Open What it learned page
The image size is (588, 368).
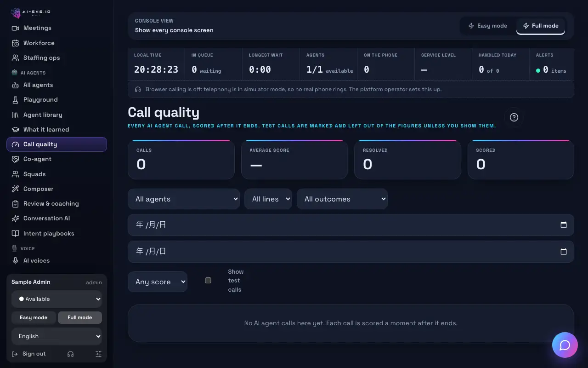tap(57, 130)
